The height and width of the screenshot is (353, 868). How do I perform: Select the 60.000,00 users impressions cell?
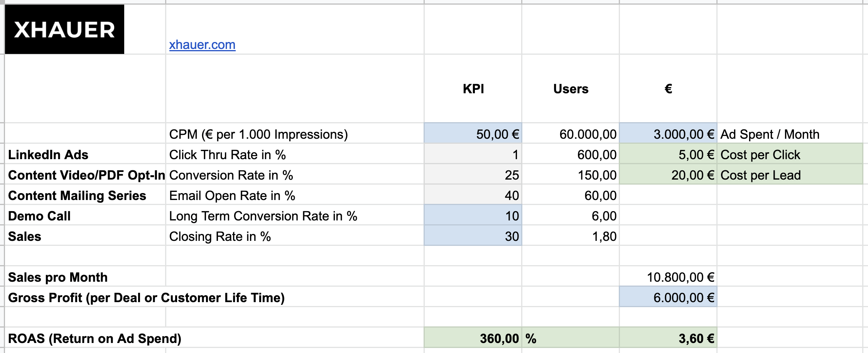pyautogui.click(x=571, y=133)
